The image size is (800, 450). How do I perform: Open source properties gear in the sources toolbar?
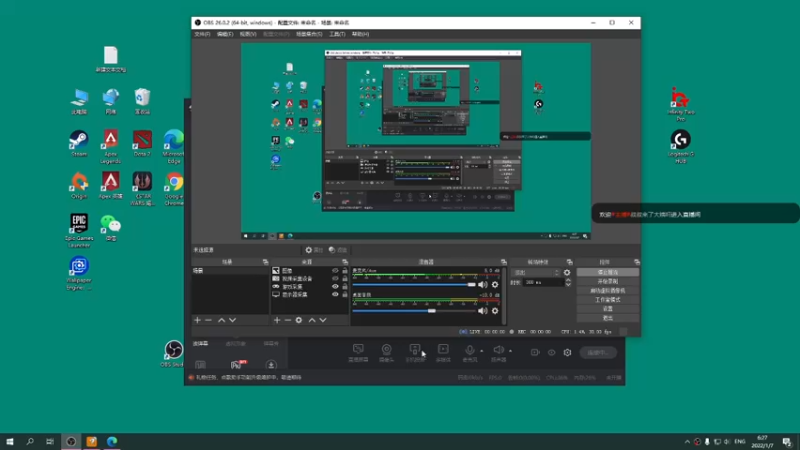299,320
